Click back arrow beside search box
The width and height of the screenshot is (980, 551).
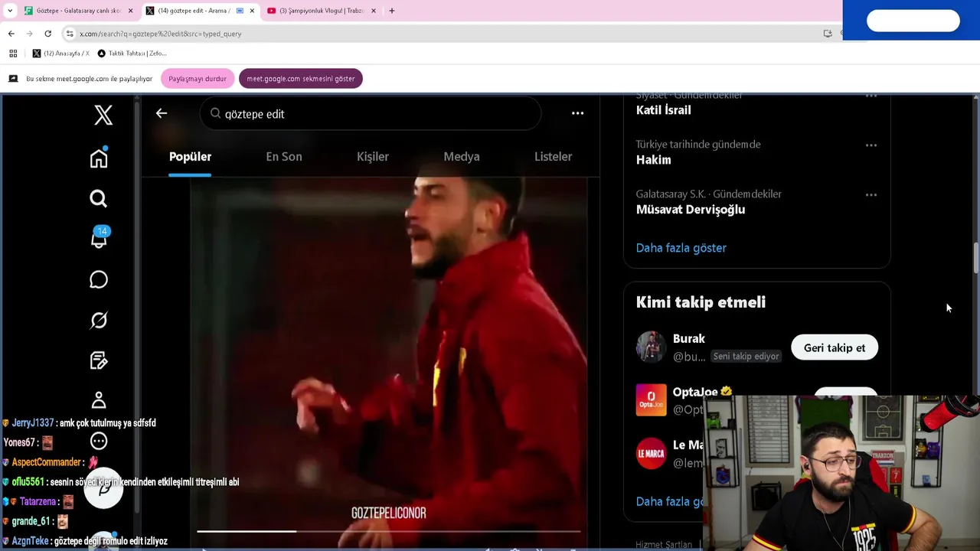click(161, 113)
